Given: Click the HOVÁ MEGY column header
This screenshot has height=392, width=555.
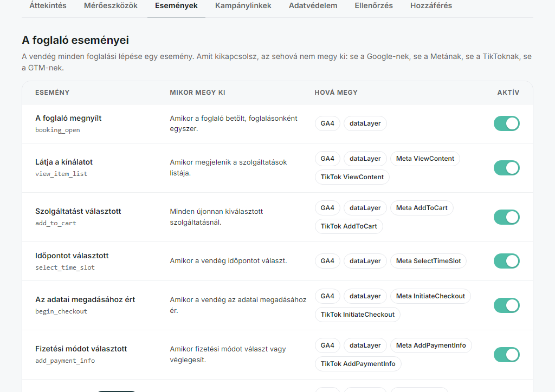Looking at the screenshot, I should pos(336,93).
